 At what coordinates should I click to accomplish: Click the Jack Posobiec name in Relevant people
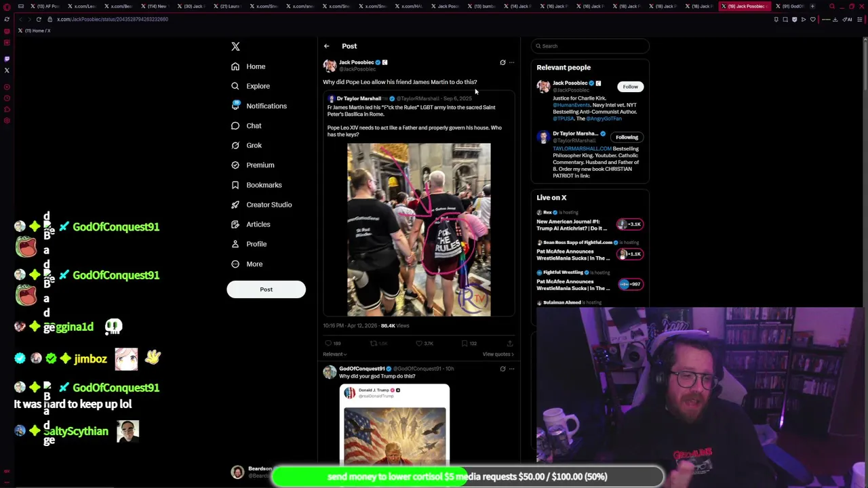(570, 83)
